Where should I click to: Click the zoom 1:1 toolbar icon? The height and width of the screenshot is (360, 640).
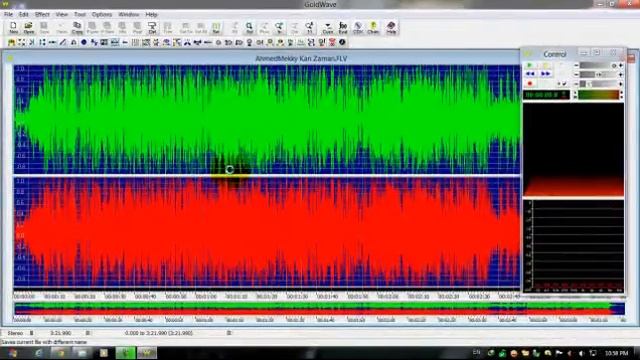coord(309,28)
